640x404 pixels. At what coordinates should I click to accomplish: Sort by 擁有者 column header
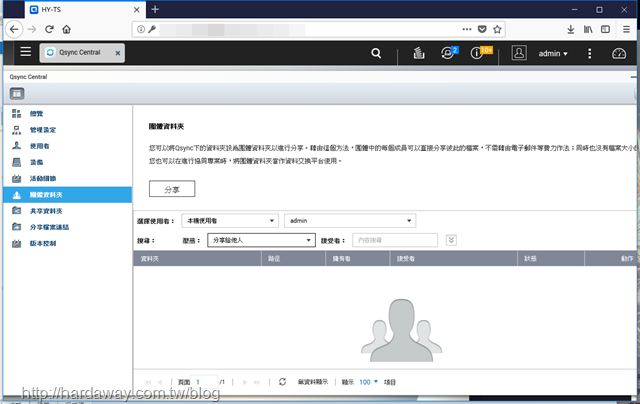(x=358, y=258)
